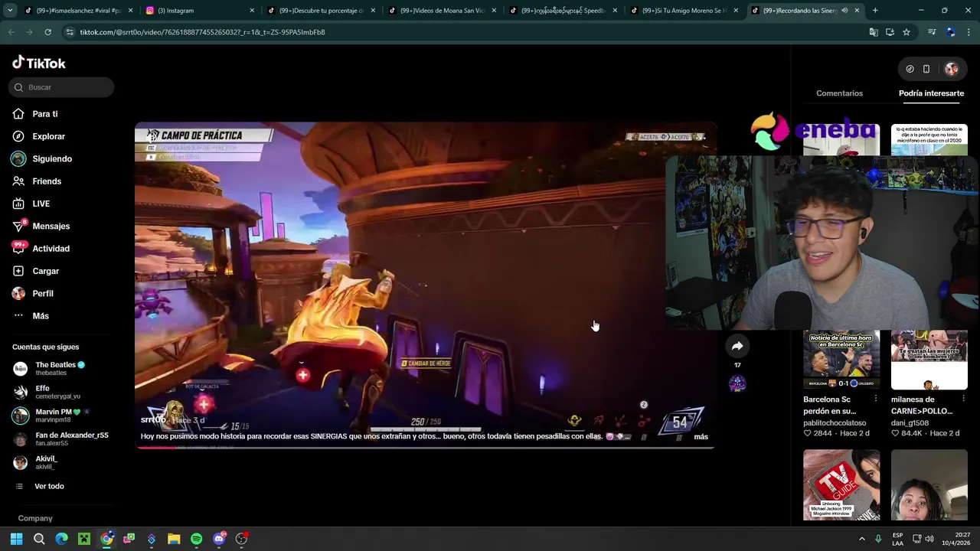Go back in browser history
Viewport: 980px width, 551px height.
(11, 32)
